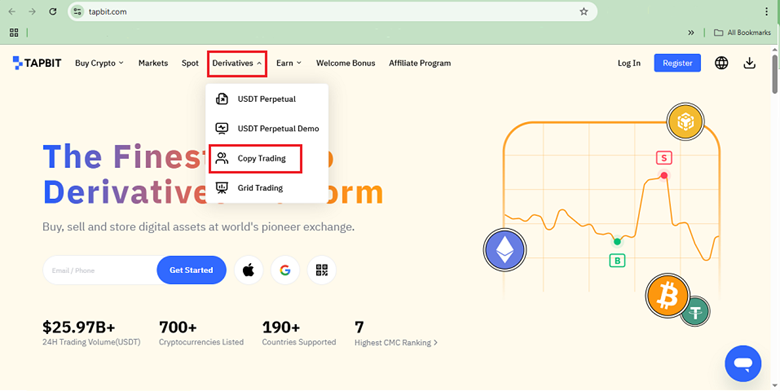Image resolution: width=780 pixels, height=391 pixels.
Task: Click the Bitcoin coin icon
Action: tap(667, 295)
